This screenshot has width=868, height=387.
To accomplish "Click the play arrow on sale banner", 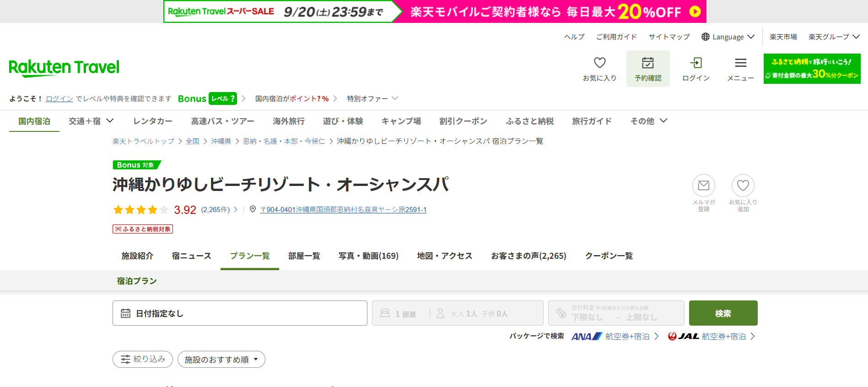I will [695, 11].
